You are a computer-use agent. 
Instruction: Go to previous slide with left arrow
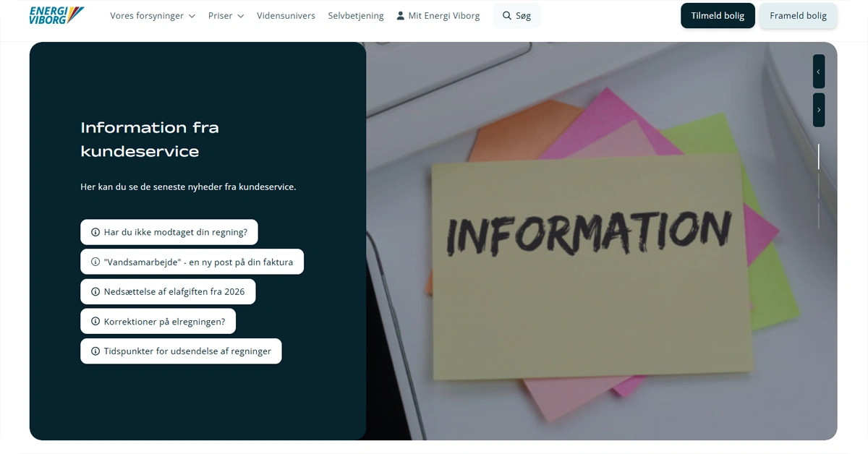[x=818, y=72]
